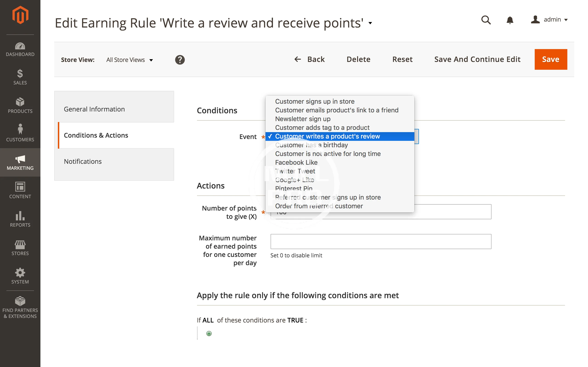Open the admin account dropdown
Viewport: 588px width, 367px height.
550,19
